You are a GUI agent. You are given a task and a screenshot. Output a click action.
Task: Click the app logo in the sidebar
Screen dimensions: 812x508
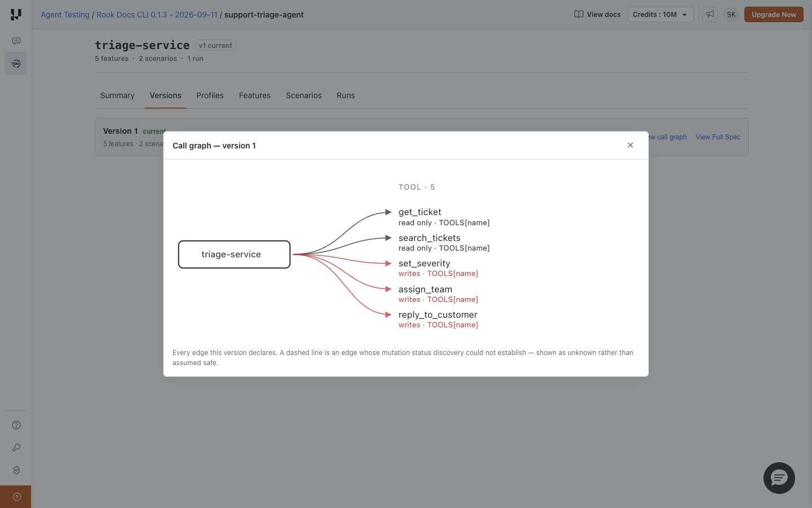(x=16, y=15)
